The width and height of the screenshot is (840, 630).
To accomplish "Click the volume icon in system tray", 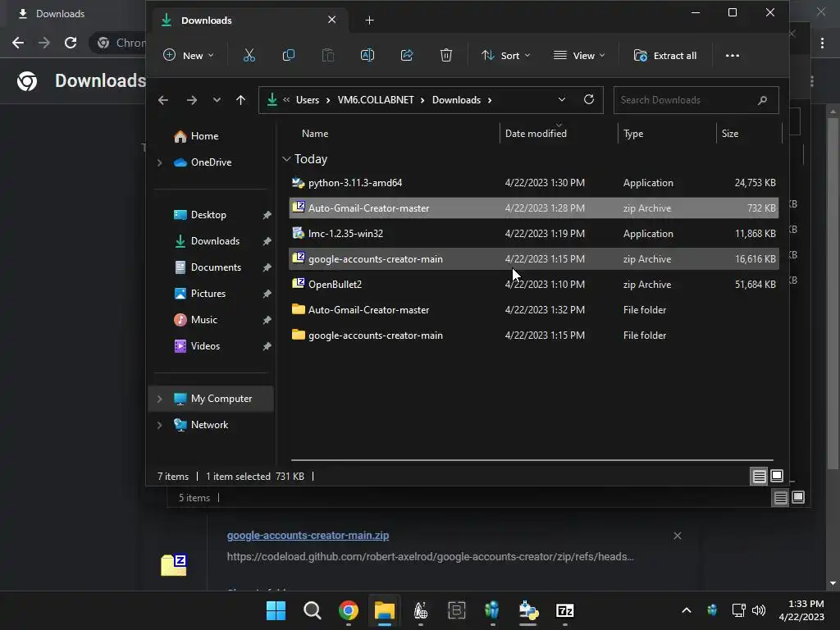I will point(759,610).
